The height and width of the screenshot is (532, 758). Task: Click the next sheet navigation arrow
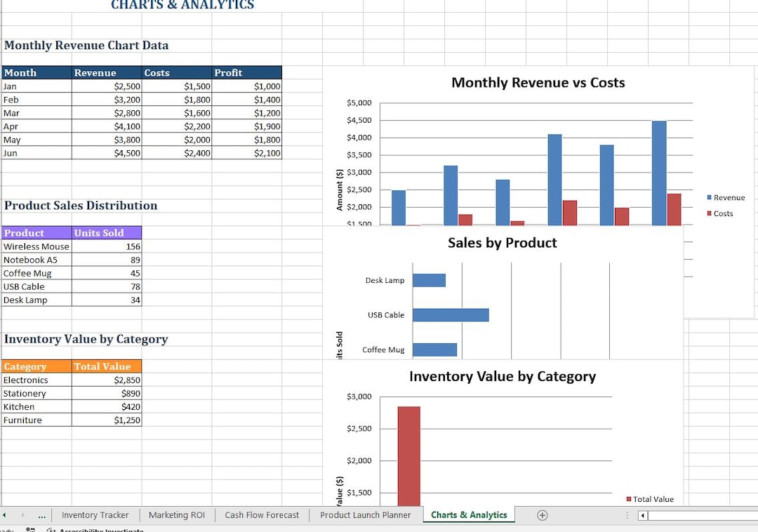pos(23,514)
